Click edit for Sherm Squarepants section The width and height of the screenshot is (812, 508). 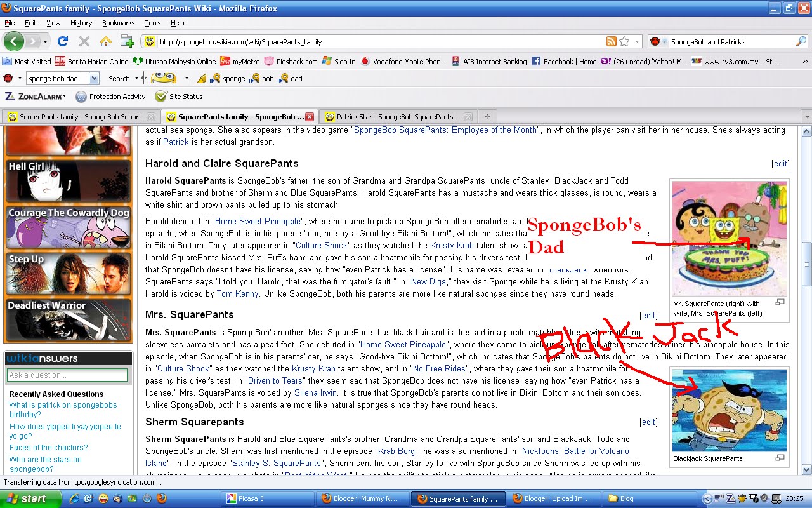(648, 422)
